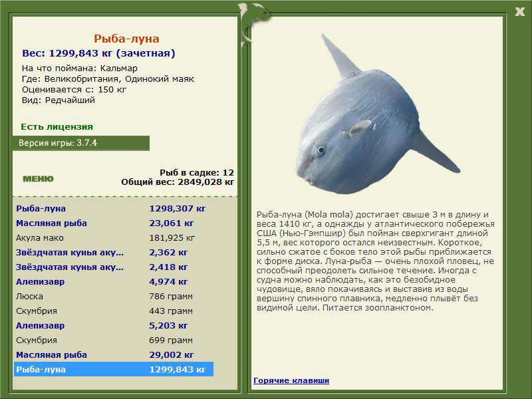532x399 pixels.
Task: Select Скумбрия 443 грамм row
Action: point(114,311)
